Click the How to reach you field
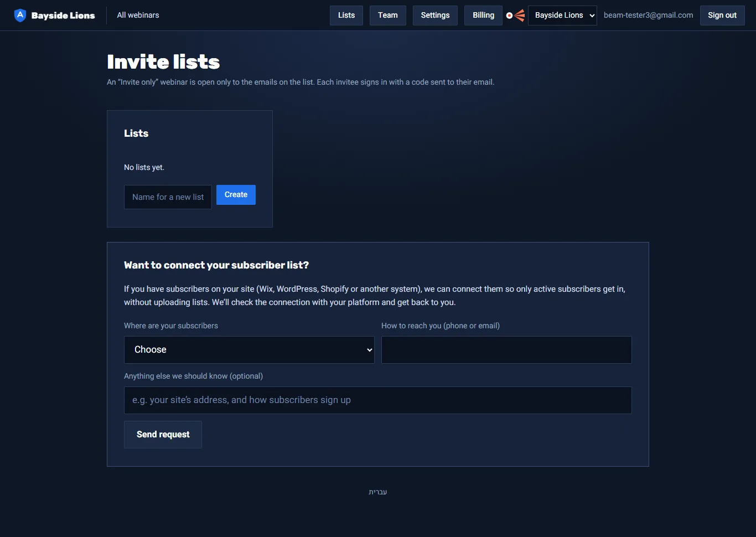Screen dimensions: 756x537 click(x=506, y=350)
